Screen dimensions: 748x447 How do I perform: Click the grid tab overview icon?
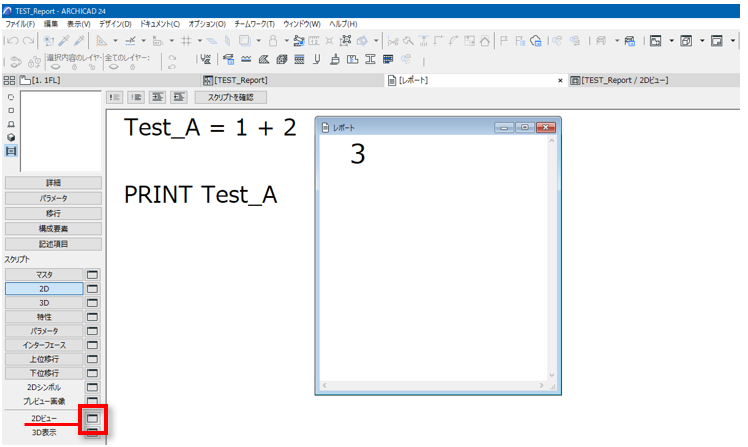pos(9,80)
